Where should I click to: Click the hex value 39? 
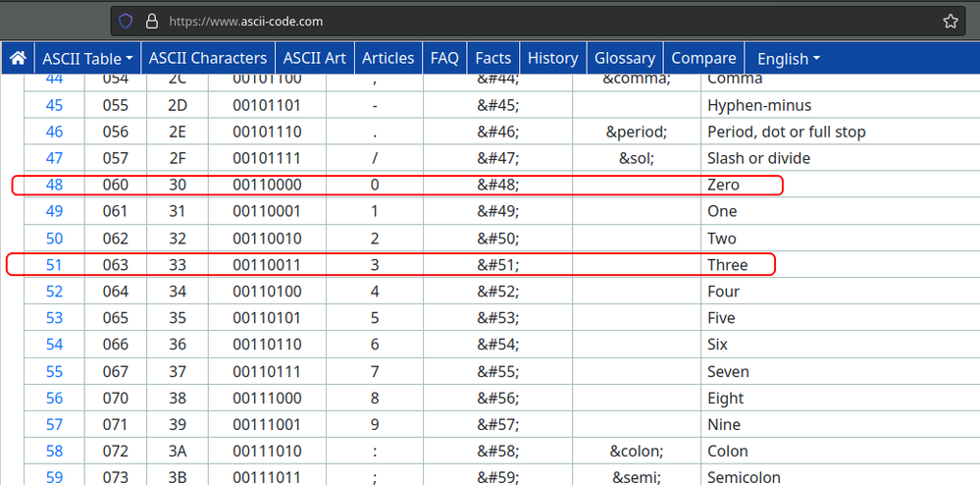pyautogui.click(x=178, y=424)
